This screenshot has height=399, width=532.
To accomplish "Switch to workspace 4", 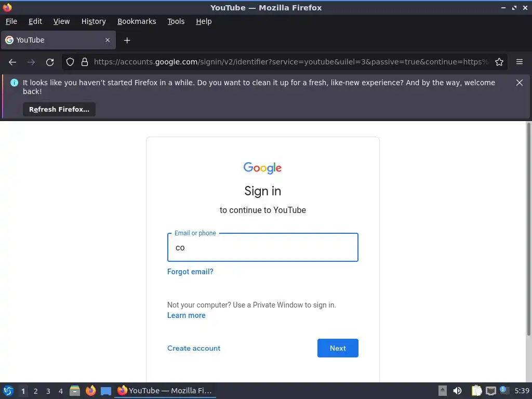I will (61, 391).
